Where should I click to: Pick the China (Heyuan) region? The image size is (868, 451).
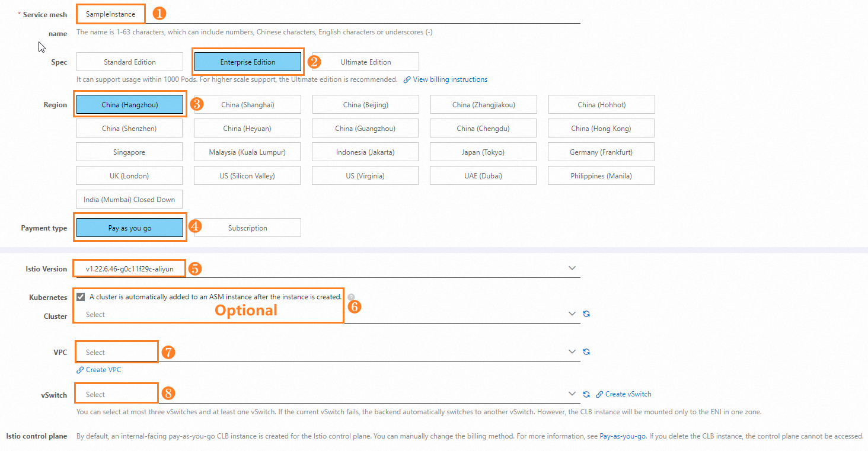(x=248, y=129)
